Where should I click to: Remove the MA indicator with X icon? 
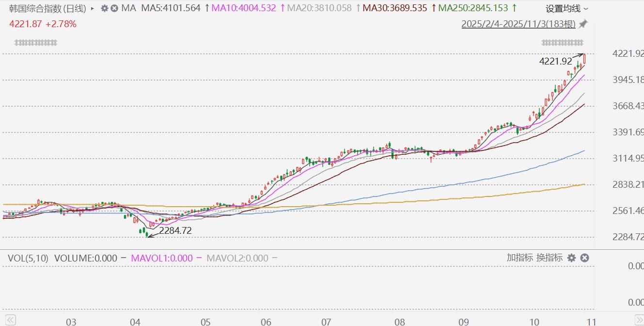click(114, 8)
